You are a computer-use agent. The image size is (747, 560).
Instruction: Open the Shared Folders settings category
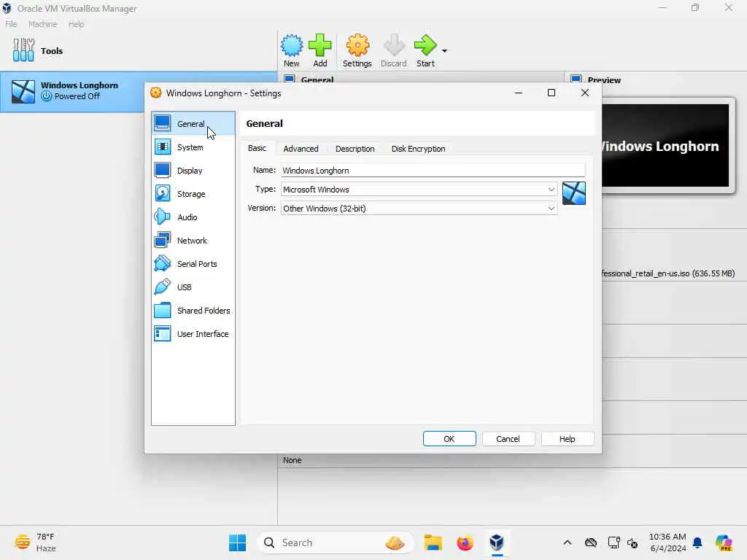point(193,311)
